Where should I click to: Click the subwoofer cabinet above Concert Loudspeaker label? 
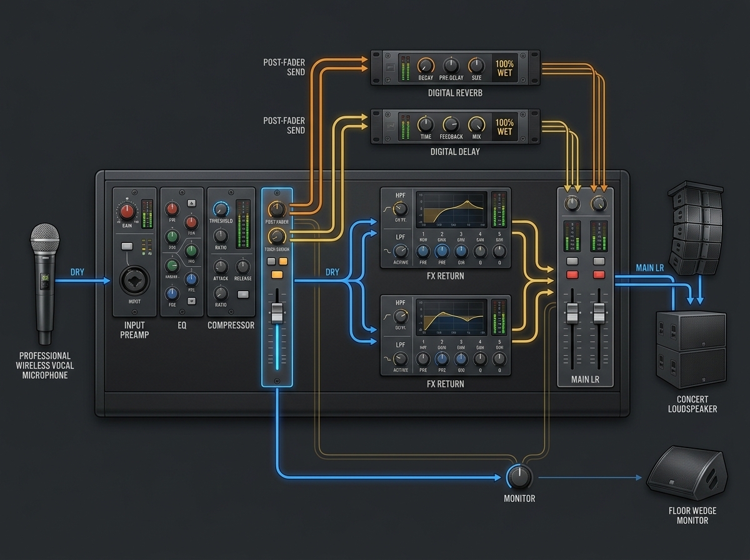coord(691,349)
